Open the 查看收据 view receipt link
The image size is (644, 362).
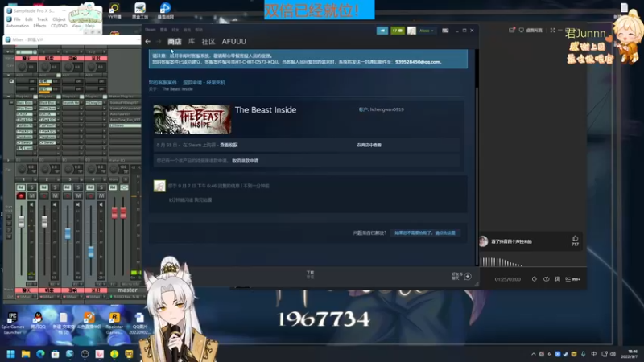click(x=229, y=145)
